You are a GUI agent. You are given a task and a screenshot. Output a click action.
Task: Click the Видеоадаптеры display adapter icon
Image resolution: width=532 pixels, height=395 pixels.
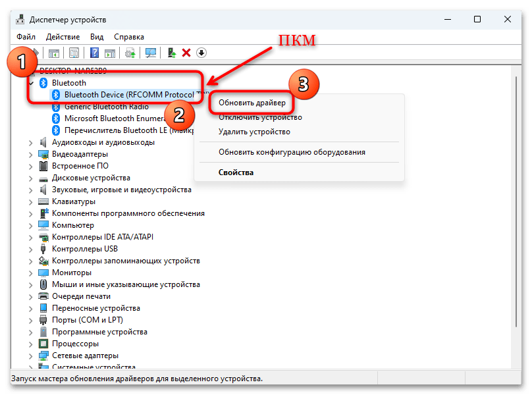(x=43, y=154)
